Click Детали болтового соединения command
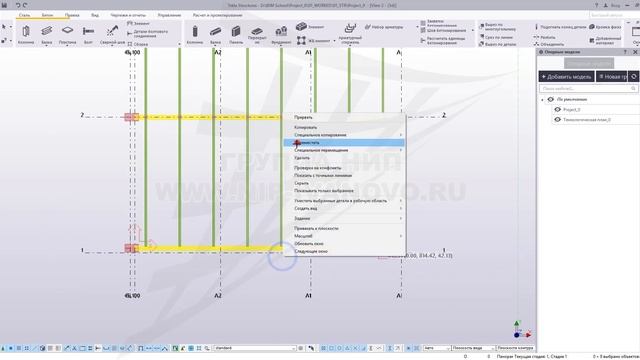The image size is (640, 360). (147, 33)
